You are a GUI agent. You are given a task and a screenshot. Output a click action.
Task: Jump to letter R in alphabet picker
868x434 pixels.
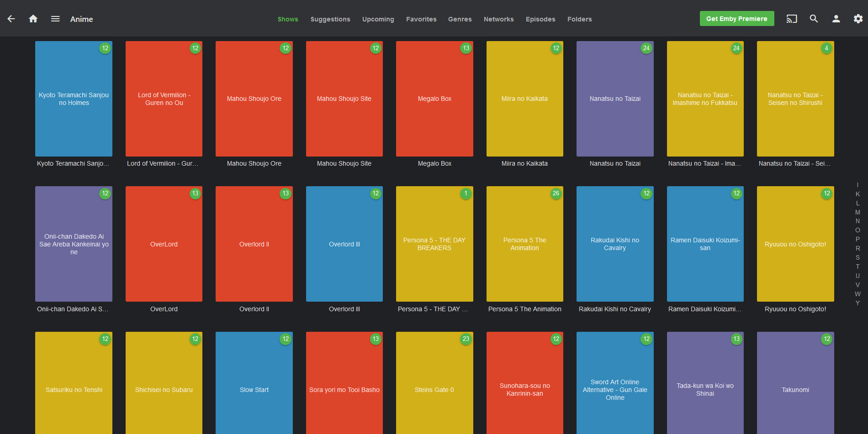pyautogui.click(x=858, y=248)
